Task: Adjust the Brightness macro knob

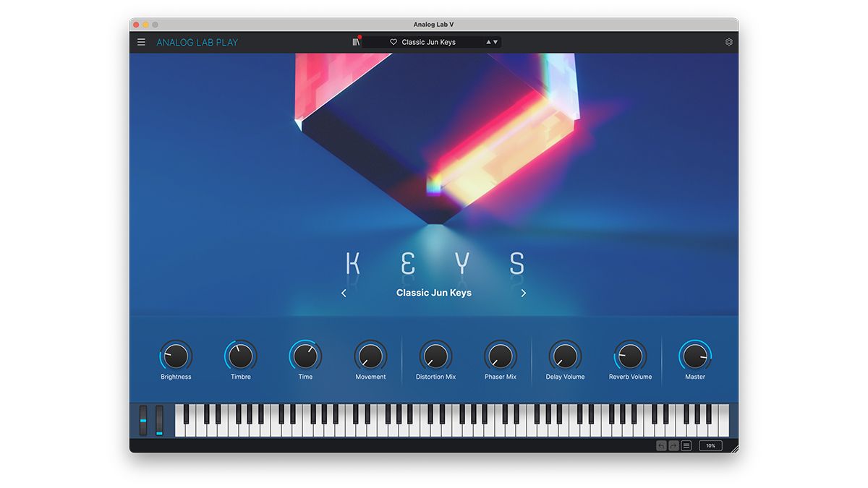Action: point(175,356)
